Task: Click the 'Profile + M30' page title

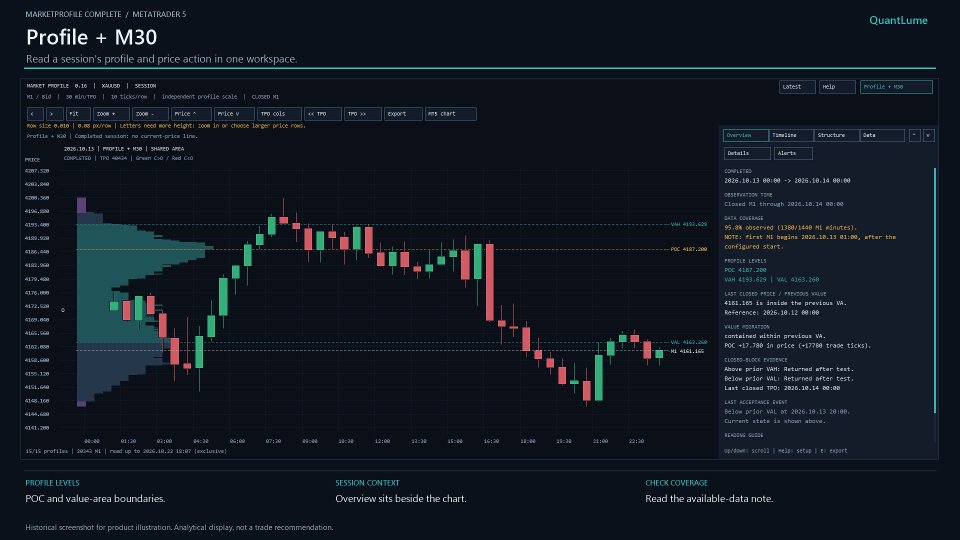Action: click(91, 37)
